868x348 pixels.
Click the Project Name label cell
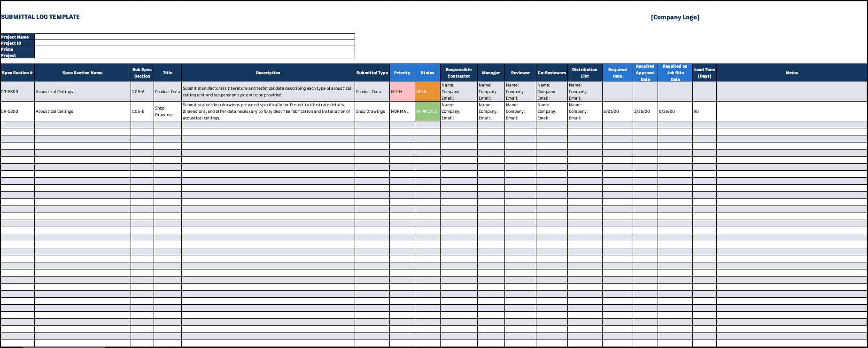coord(17,37)
